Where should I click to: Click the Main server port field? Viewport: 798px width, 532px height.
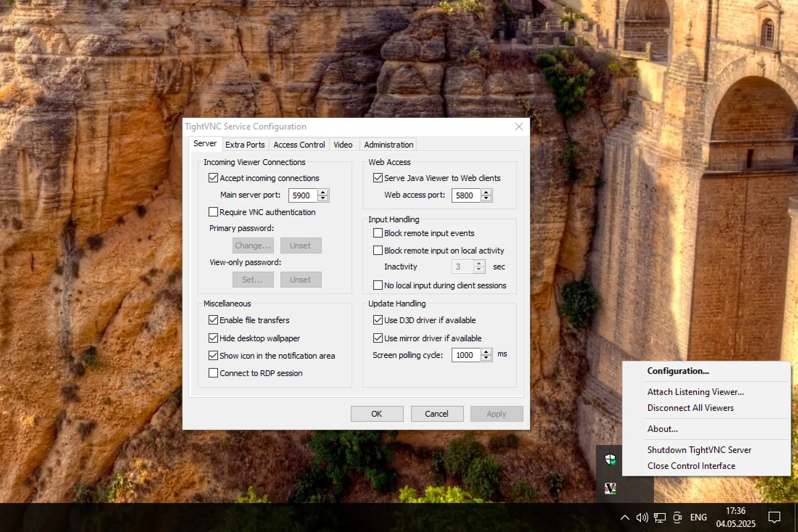click(303, 195)
